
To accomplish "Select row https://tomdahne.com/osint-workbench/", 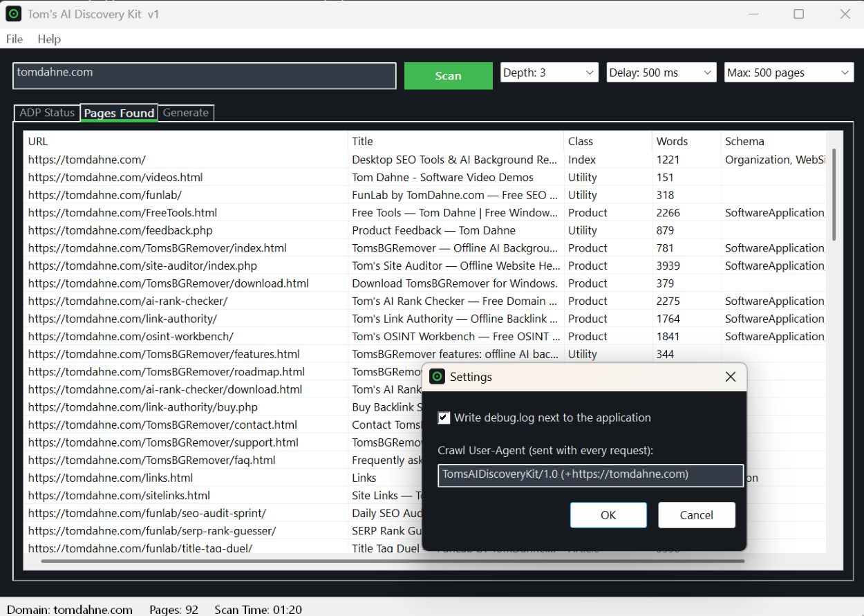I will 131,337.
